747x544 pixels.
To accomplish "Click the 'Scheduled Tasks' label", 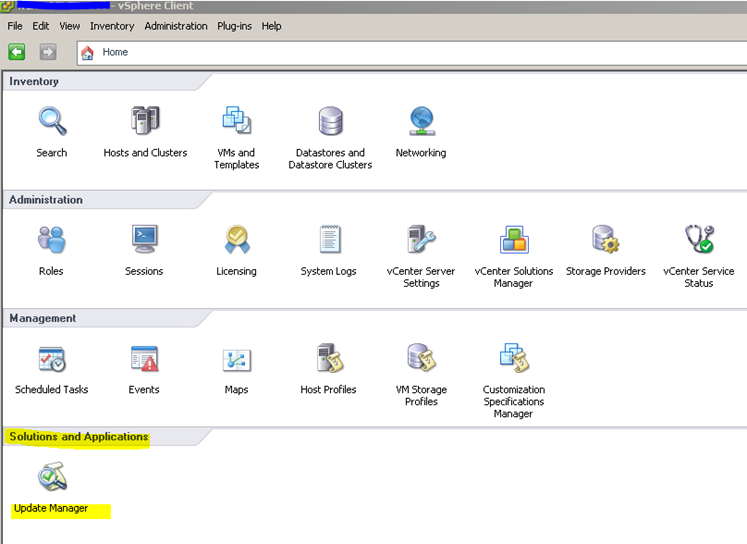I will pos(51,389).
